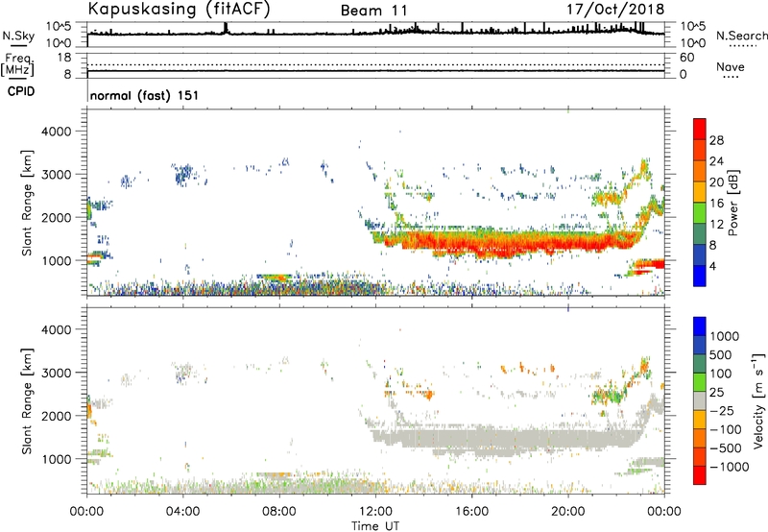Click the 16 label on the power colorbar
768x532 pixels.
pyautogui.click(x=716, y=204)
